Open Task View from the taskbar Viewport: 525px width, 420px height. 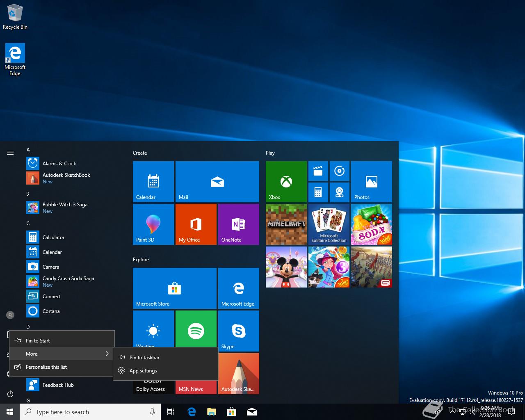(171, 412)
